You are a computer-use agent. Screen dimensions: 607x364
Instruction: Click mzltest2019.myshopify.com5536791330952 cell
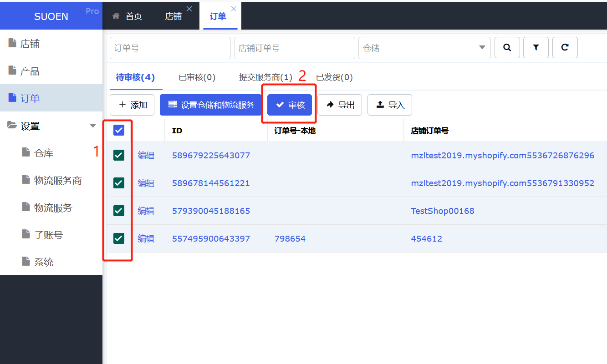(x=503, y=183)
